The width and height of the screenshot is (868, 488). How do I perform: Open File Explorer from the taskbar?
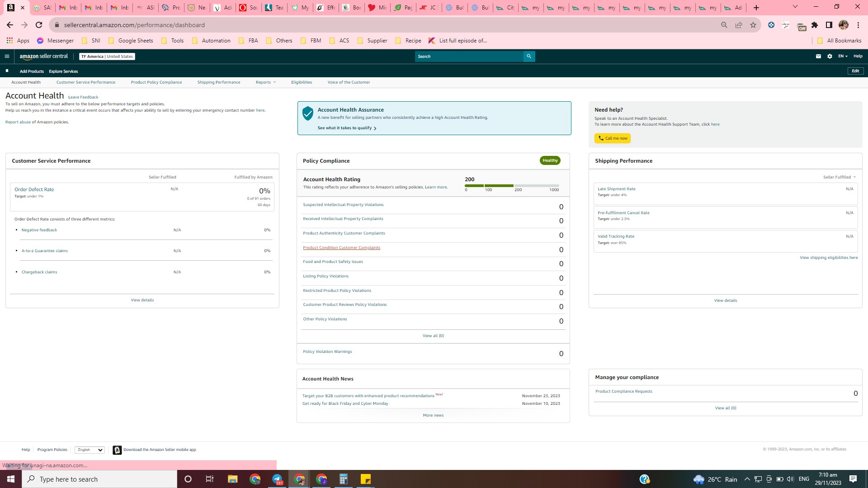click(x=232, y=479)
